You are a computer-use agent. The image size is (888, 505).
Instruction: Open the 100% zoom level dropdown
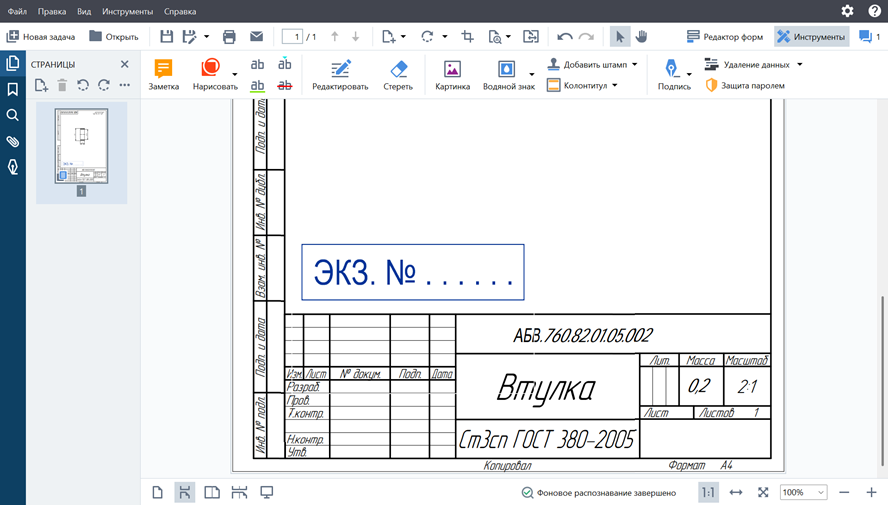pyautogui.click(x=804, y=492)
